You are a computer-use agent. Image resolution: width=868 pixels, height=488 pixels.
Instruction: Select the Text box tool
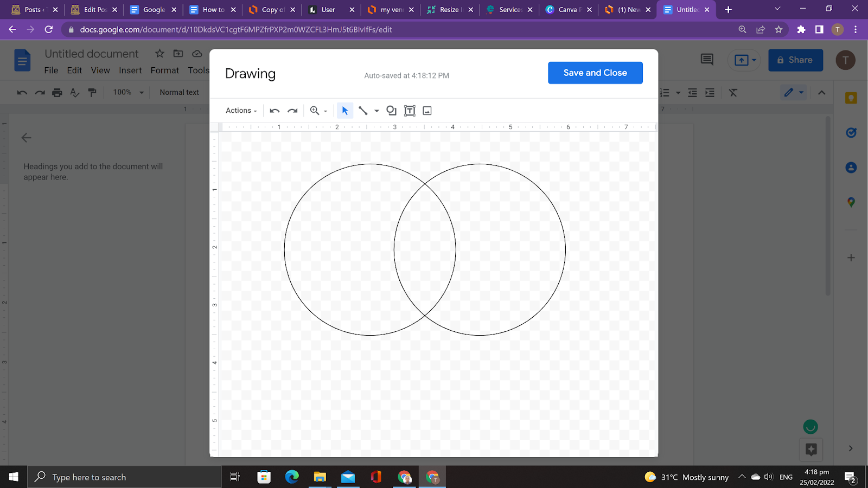click(410, 111)
